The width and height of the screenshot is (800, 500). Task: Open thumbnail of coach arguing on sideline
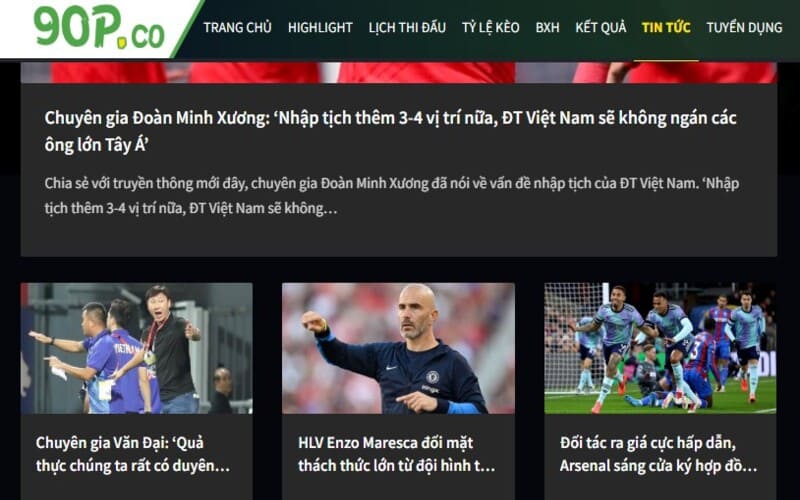[136, 348]
